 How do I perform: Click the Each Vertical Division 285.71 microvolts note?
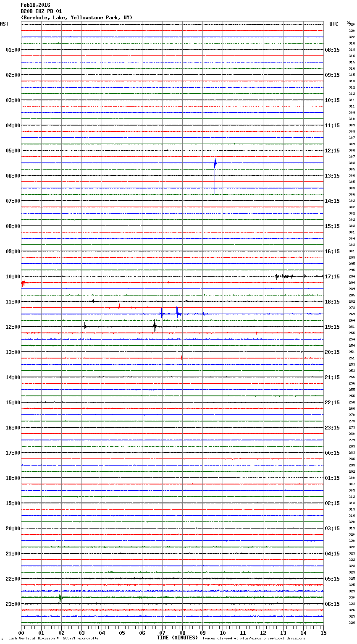point(53,639)
